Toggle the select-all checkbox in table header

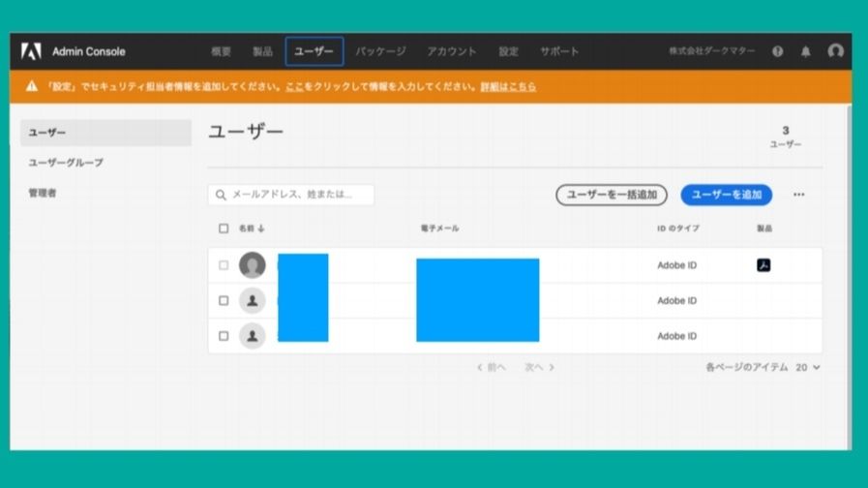point(224,229)
